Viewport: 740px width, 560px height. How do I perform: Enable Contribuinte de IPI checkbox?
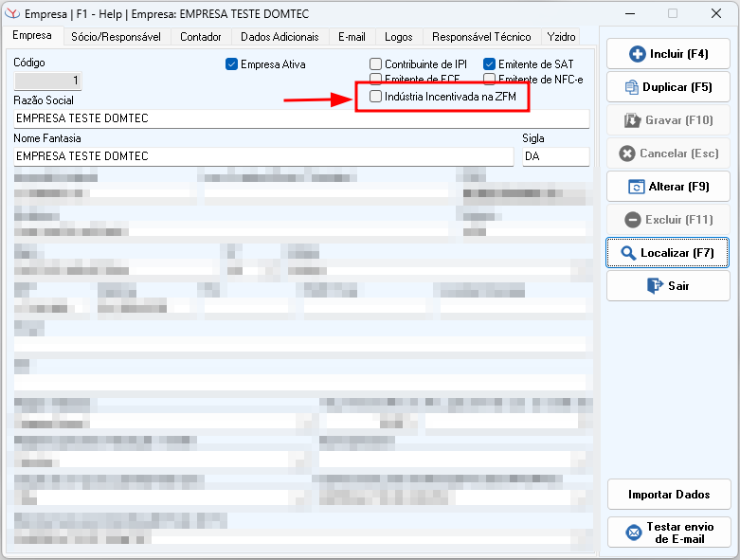(376, 64)
